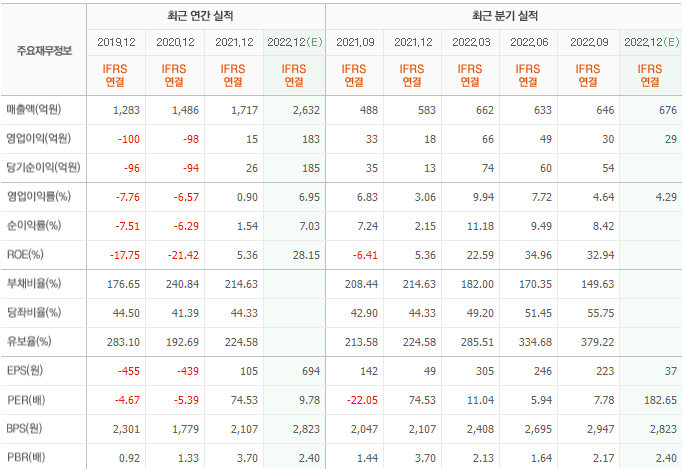Click PBR value 0.92
The image size is (686, 469).
tap(130, 458)
